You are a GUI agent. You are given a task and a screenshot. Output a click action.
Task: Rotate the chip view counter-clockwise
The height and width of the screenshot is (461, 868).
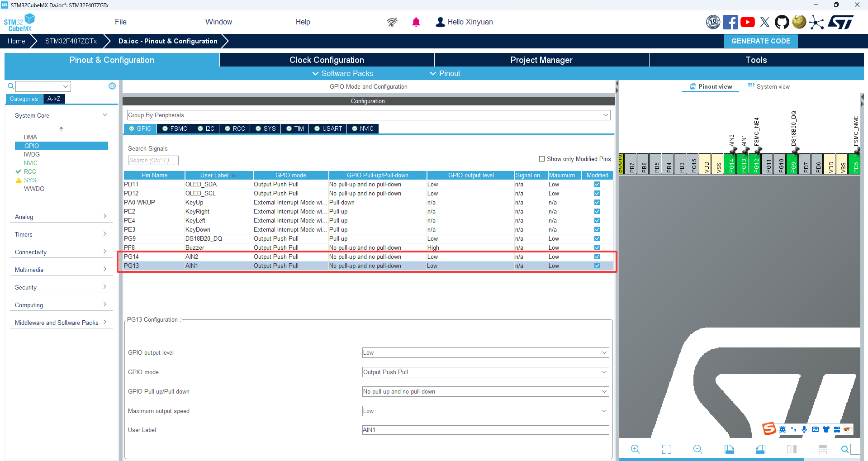tap(760, 449)
